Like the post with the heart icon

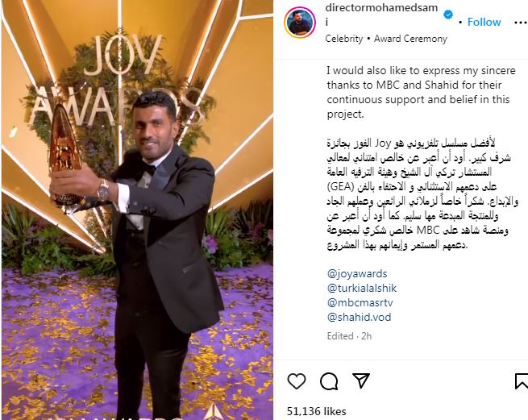297,381
